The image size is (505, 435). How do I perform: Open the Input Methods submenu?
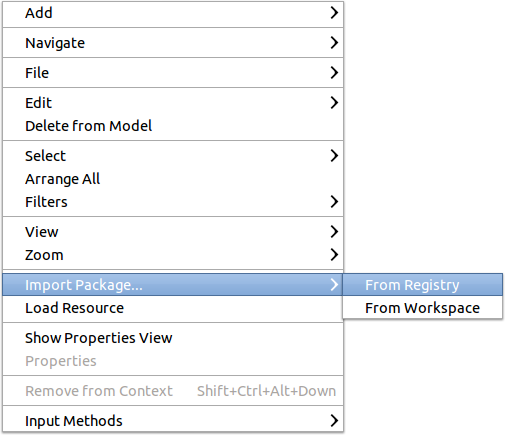pyautogui.click(x=173, y=421)
